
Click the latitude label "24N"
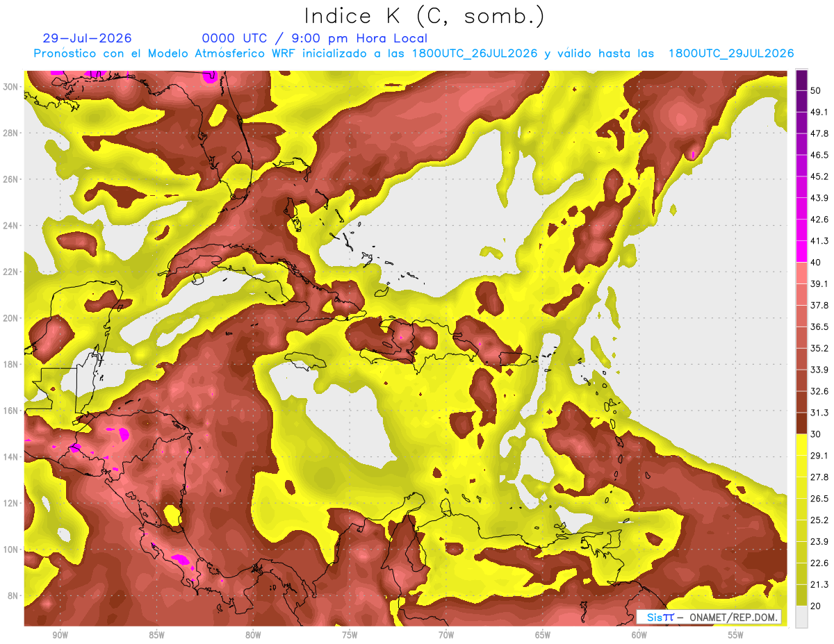12,226
